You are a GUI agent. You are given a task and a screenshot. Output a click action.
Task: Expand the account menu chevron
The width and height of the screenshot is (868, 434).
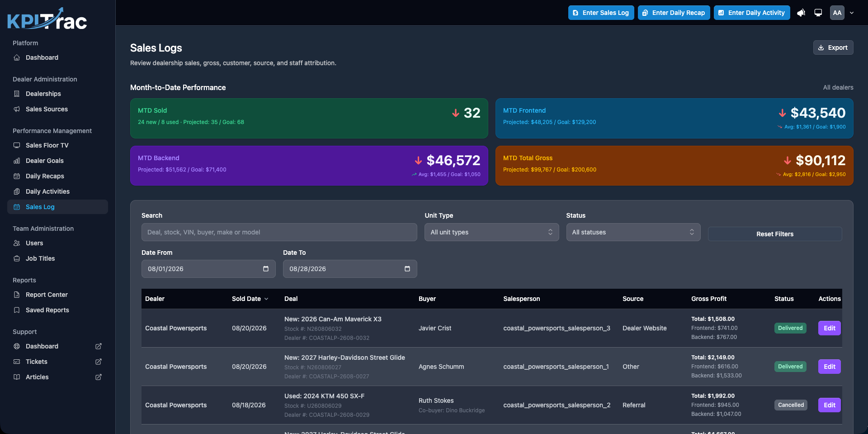pos(852,13)
